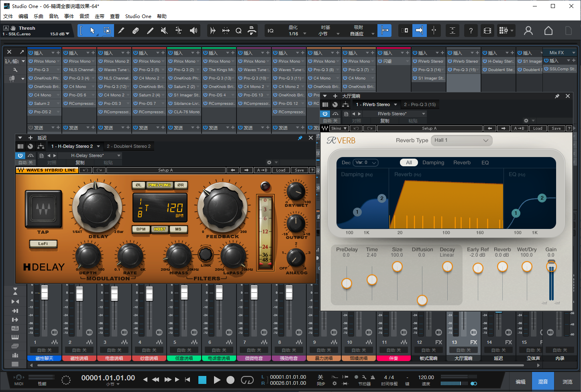Image resolution: width=581 pixels, height=392 pixels.
Task: Select the Eraser tool in toolbar
Action: [x=135, y=31]
